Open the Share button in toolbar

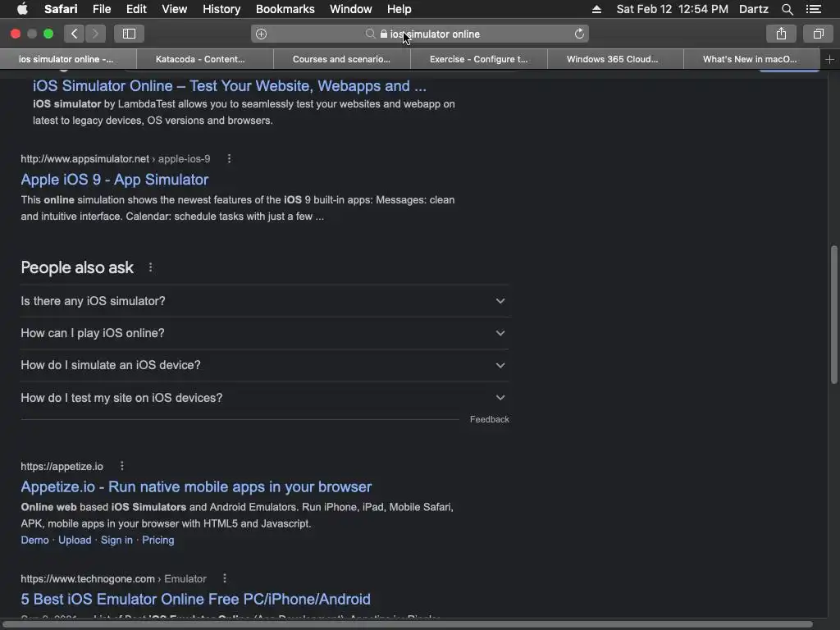(x=781, y=34)
